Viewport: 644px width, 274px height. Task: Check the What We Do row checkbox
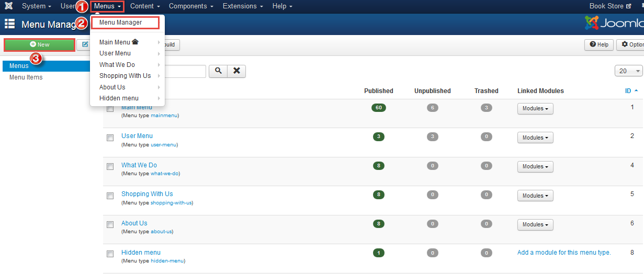tap(110, 167)
